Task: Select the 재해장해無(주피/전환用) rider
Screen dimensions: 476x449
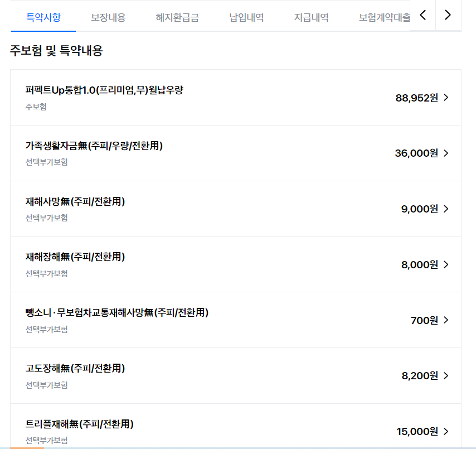Action: pyautogui.click(x=75, y=257)
